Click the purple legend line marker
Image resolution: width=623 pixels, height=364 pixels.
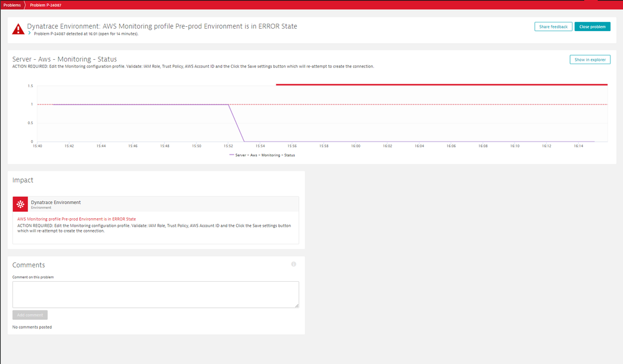coord(233,155)
